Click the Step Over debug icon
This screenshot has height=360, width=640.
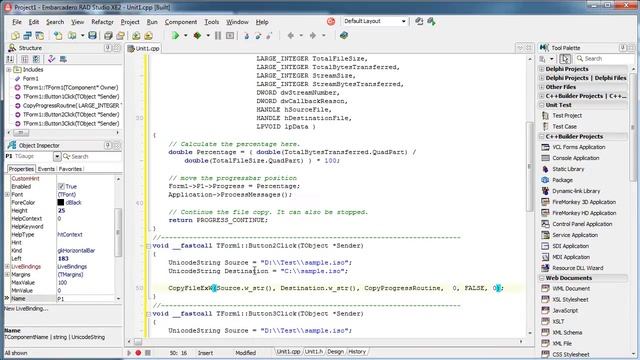(x=258, y=36)
